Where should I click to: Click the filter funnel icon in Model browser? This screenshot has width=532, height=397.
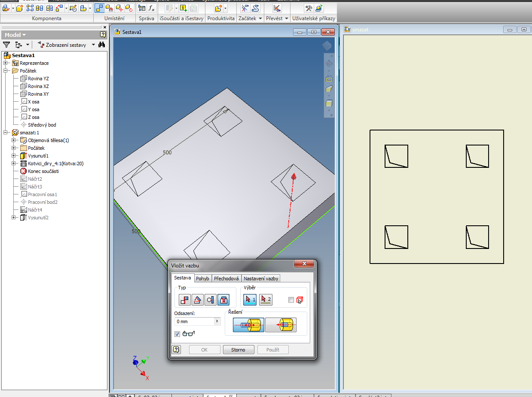(x=6, y=45)
